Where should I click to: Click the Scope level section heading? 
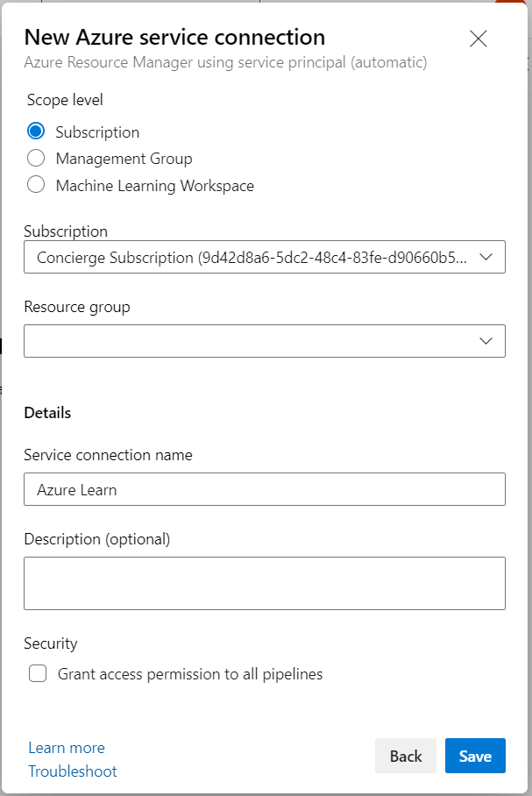tap(64, 99)
